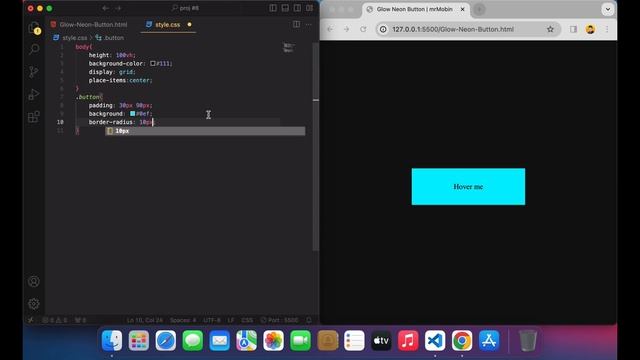
Task: Click the 'height: 100vh;' code line
Action: point(112,55)
